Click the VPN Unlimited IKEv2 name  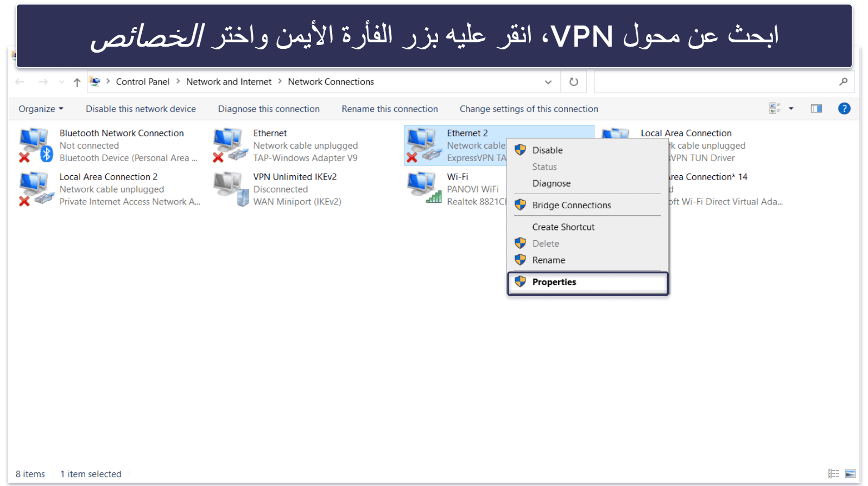[x=295, y=177]
